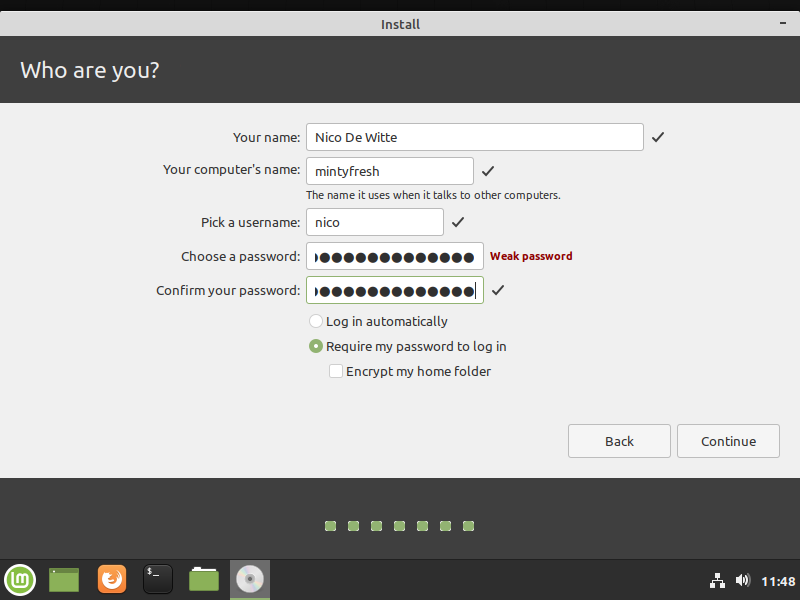
Task: Select the Install disc icon in the taskbar
Action: [x=249, y=580]
